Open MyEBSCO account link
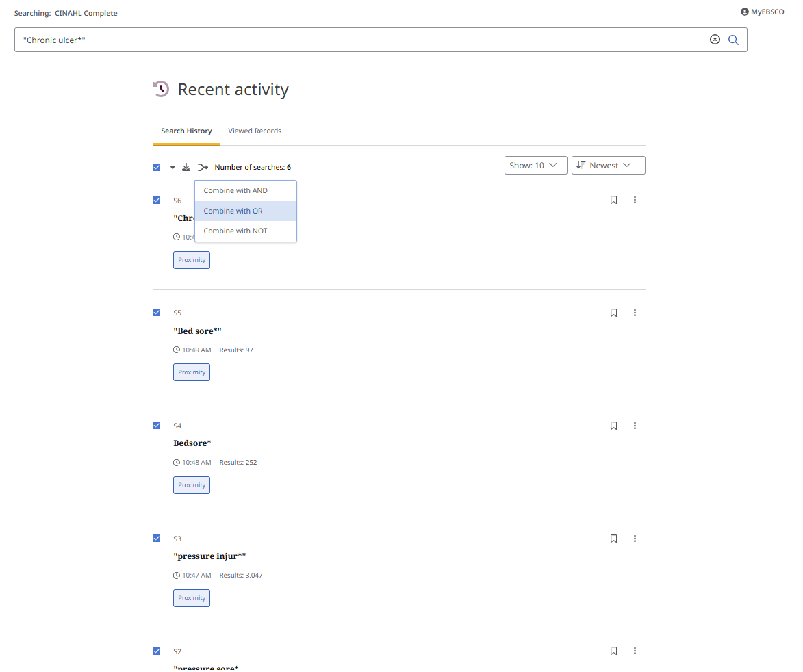 pyautogui.click(x=763, y=12)
